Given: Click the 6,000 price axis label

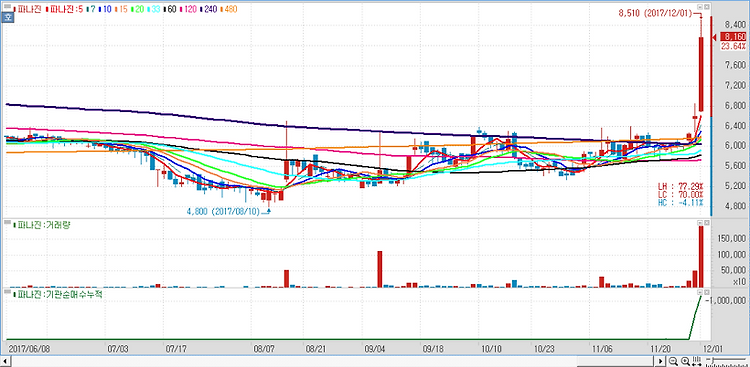Looking at the screenshot, I should [x=735, y=146].
